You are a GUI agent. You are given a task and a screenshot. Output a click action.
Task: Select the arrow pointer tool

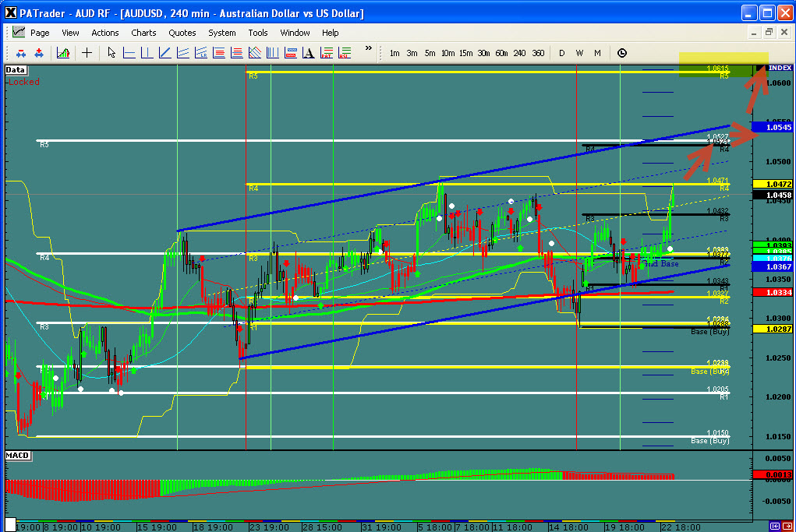[111, 53]
